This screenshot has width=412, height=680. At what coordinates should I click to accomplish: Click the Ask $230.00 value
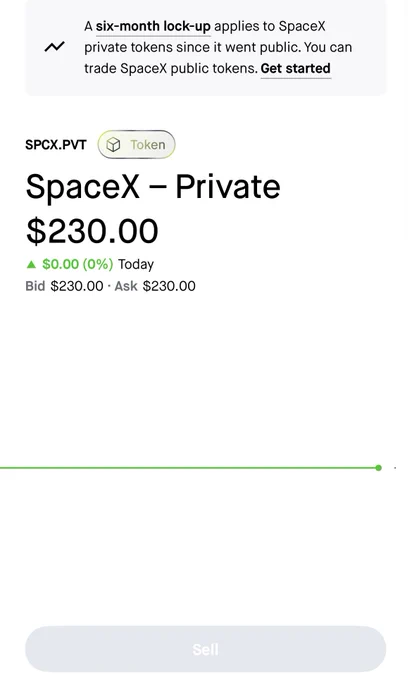tap(169, 286)
